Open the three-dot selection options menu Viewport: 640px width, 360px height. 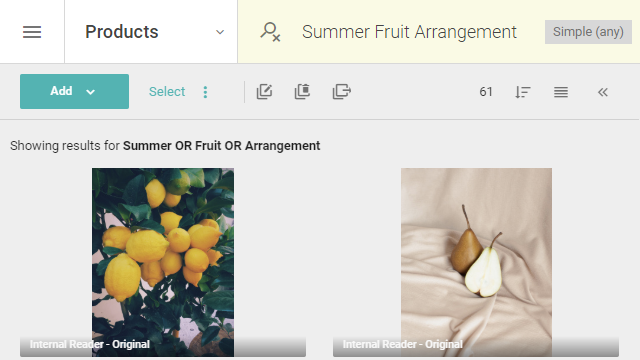pos(205,92)
